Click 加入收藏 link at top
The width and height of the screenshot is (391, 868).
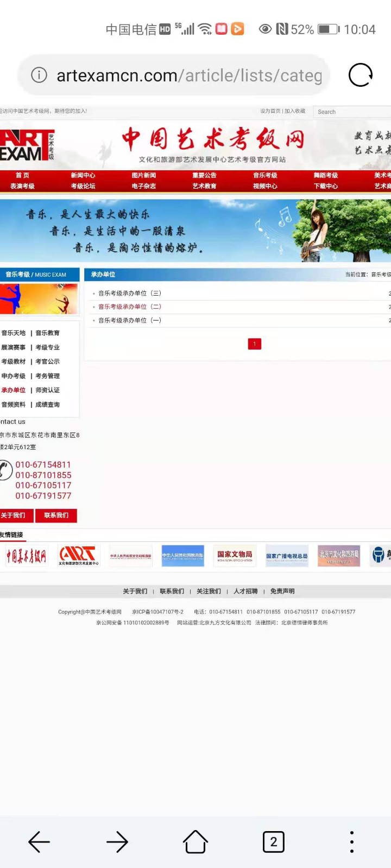point(295,111)
